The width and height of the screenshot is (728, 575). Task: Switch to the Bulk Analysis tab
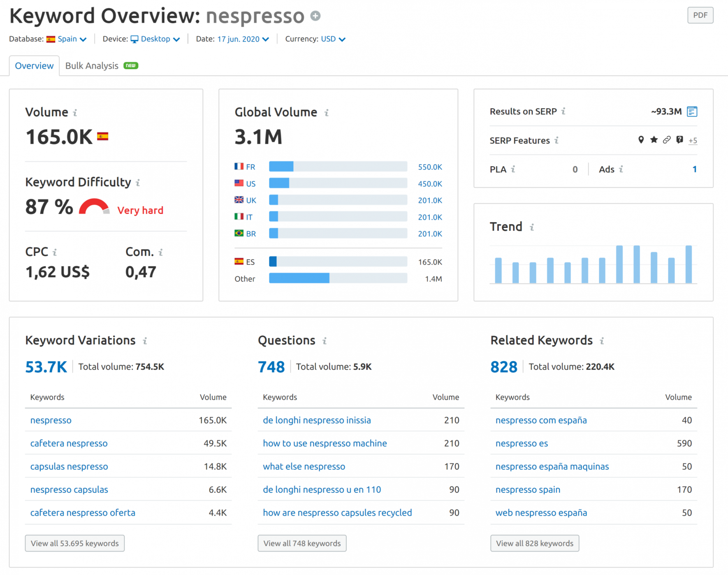tap(102, 66)
